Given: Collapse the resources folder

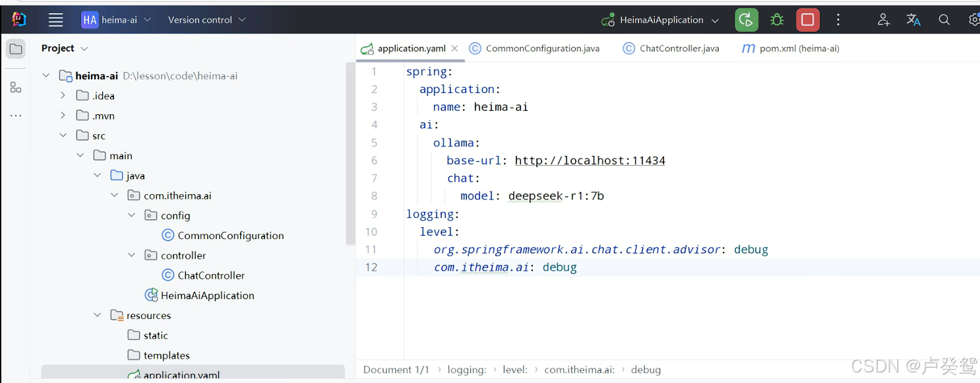Looking at the screenshot, I should 97,315.
